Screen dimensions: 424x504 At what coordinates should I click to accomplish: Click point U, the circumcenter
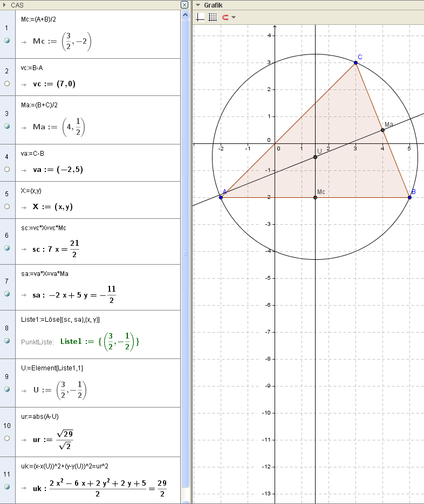tap(315, 157)
